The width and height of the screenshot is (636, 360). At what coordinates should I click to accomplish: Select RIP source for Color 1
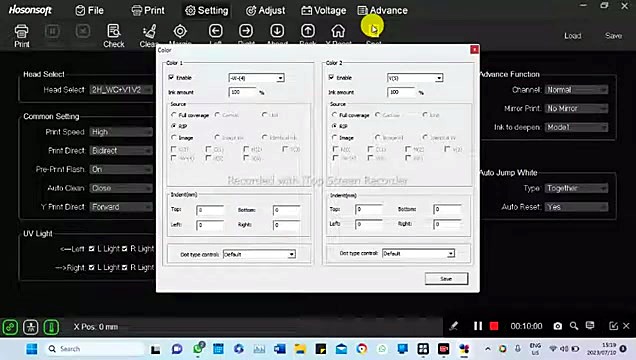click(x=174, y=126)
